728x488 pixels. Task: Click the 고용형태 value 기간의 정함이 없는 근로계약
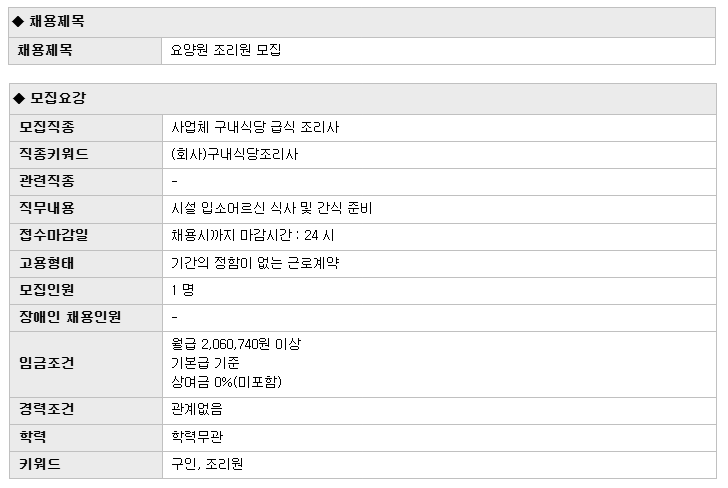point(255,263)
